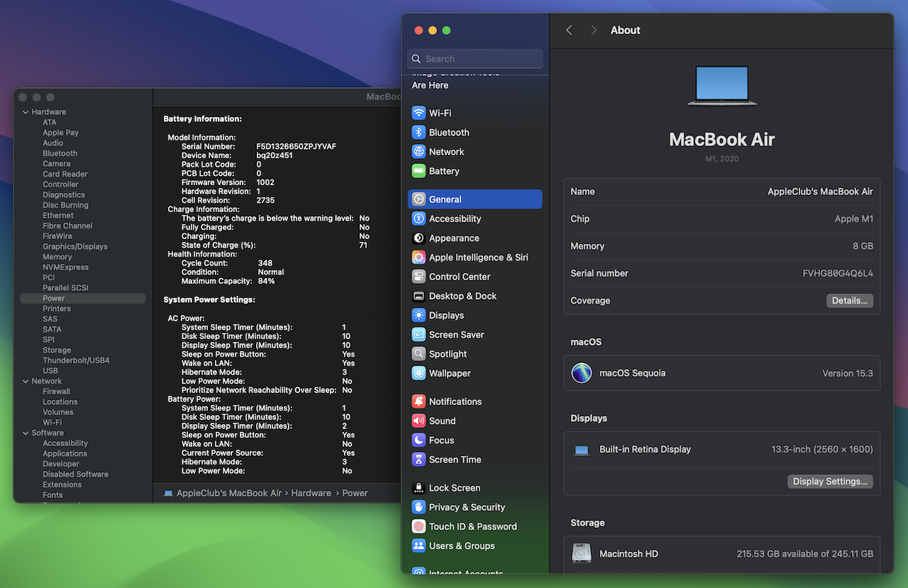This screenshot has width=908, height=588.
Task: Open Apple Intelligence & Siri icon
Action: pyautogui.click(x=419, y=257)
